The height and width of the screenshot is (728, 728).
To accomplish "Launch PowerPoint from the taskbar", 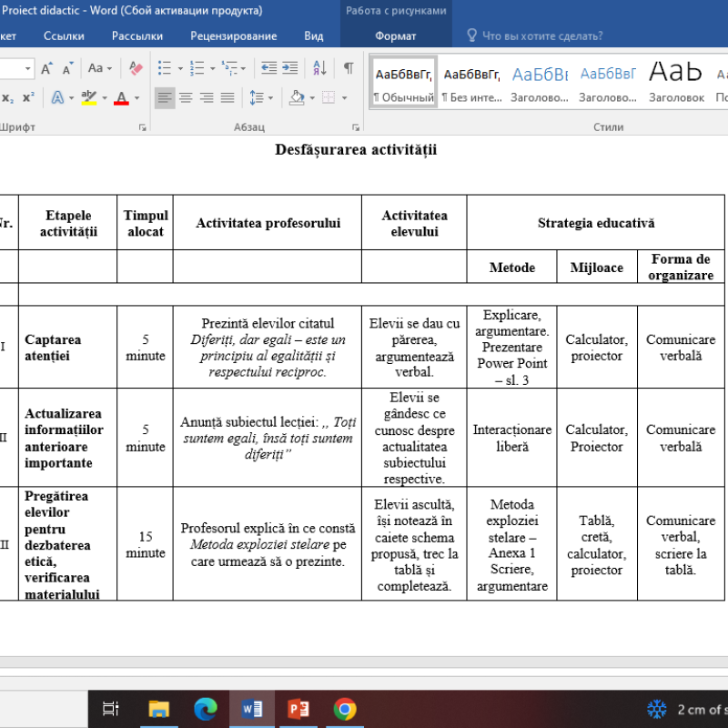I will coord(296,709).
